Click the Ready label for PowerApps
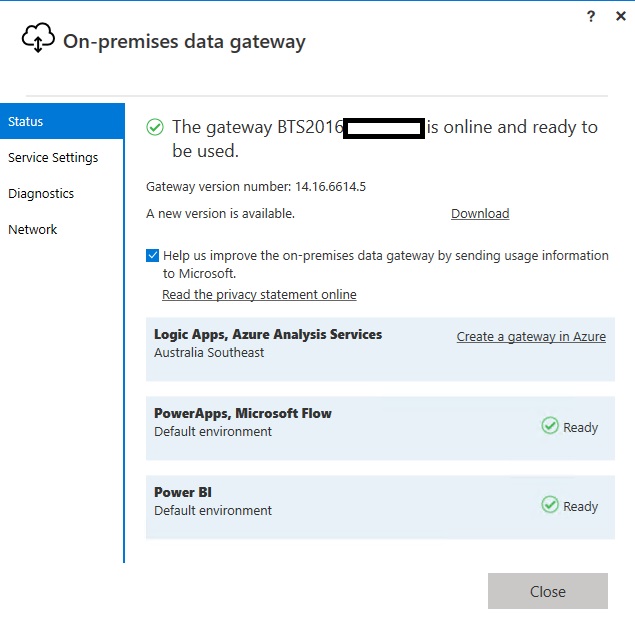Viewport: 635px width, 626px height. (580, 428)
